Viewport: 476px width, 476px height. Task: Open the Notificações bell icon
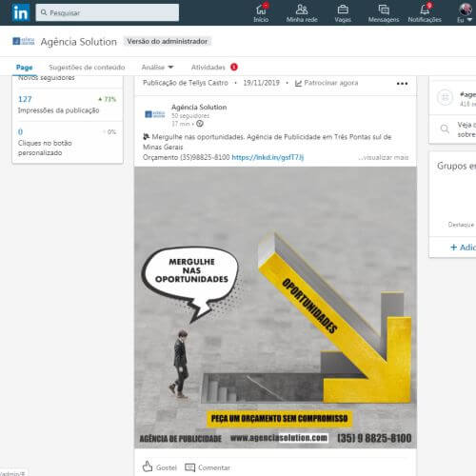click(x=425, y=13)
